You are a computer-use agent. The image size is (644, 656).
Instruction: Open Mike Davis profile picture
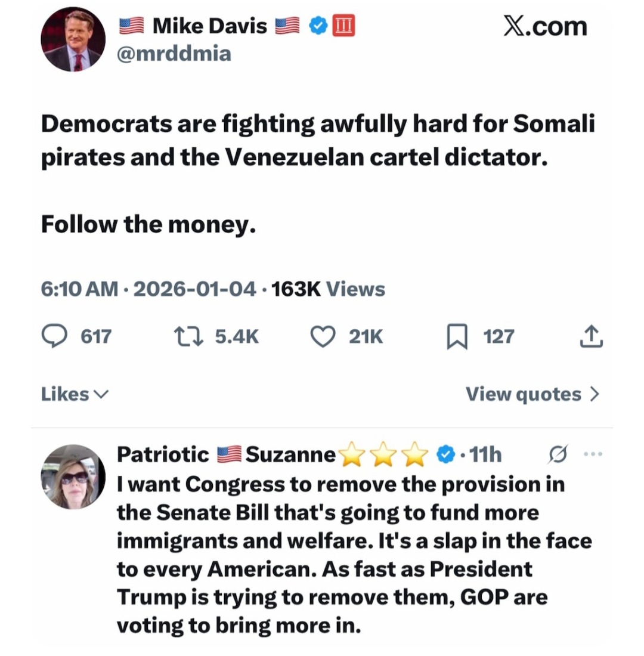73,39
